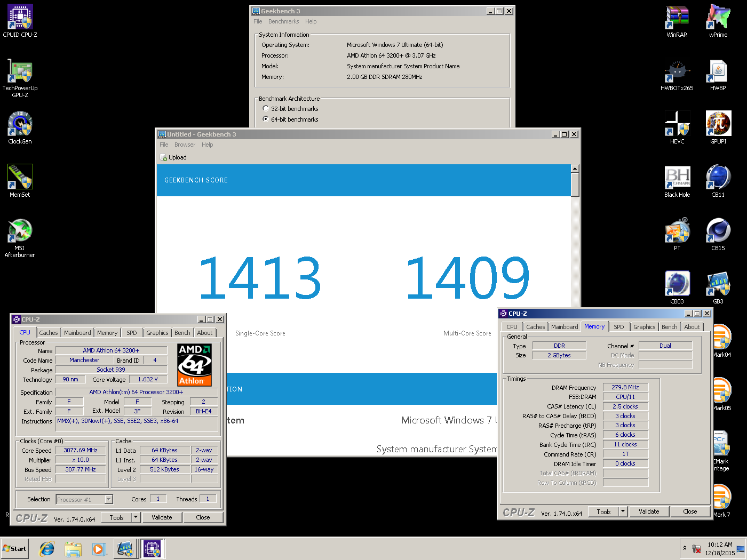Open Browser menu in Untitled Geekbench window
Image resolution: width=747 pixels, height=560 pixels.
(185, 145)
